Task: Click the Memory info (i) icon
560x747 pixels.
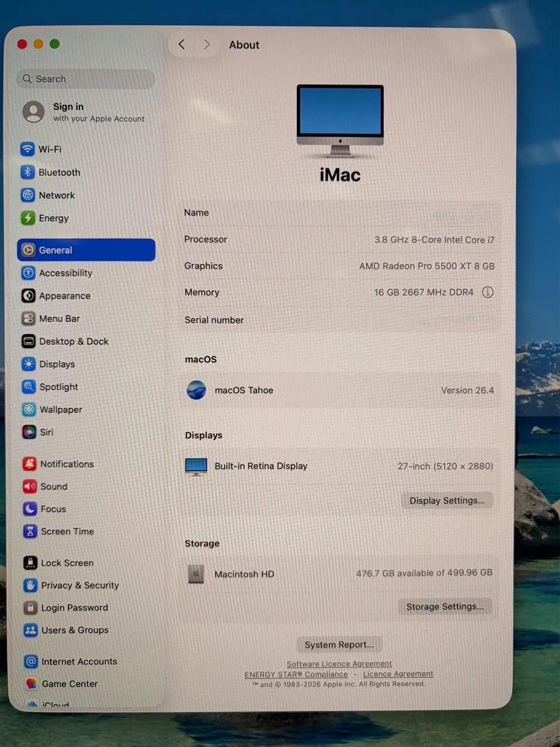Action: (x=488, y=292)
